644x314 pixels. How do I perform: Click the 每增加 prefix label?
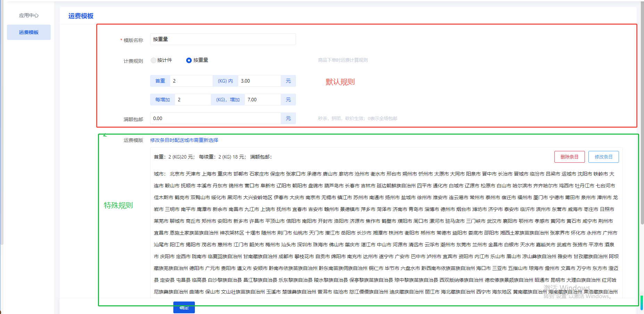click(163, 100)
